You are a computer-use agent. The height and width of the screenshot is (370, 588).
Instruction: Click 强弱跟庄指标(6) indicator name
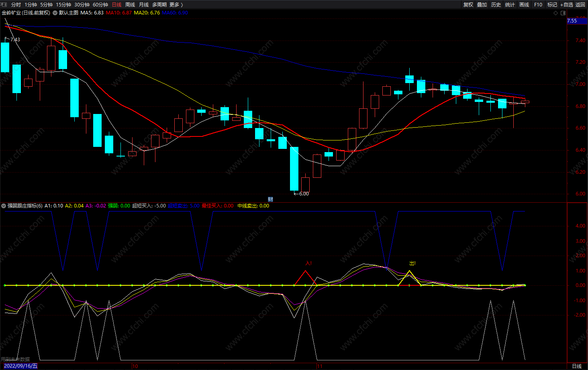(25, 206)
